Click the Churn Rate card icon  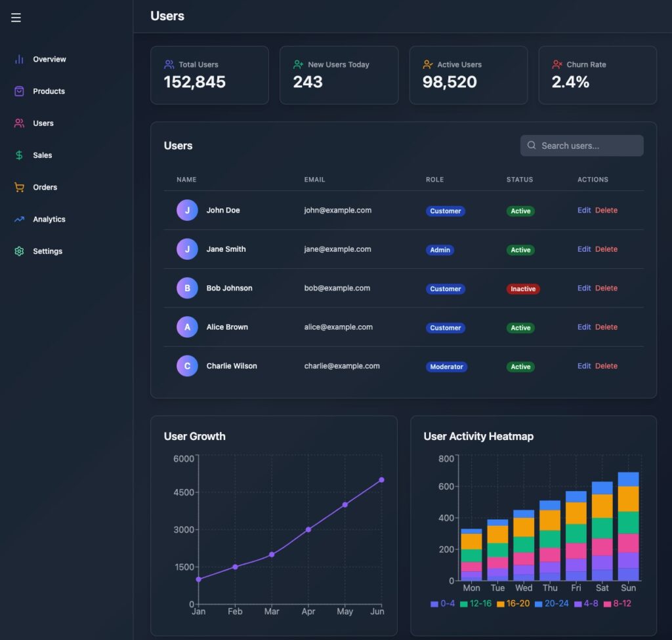click(x=557, y=65)
